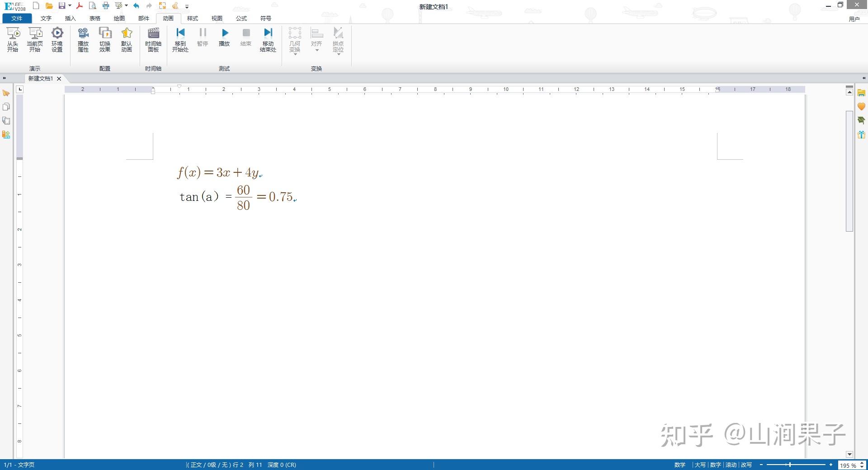Print the document with printer icon
The width and height of the screenshot is (868, 470).
tap(106, 6)
